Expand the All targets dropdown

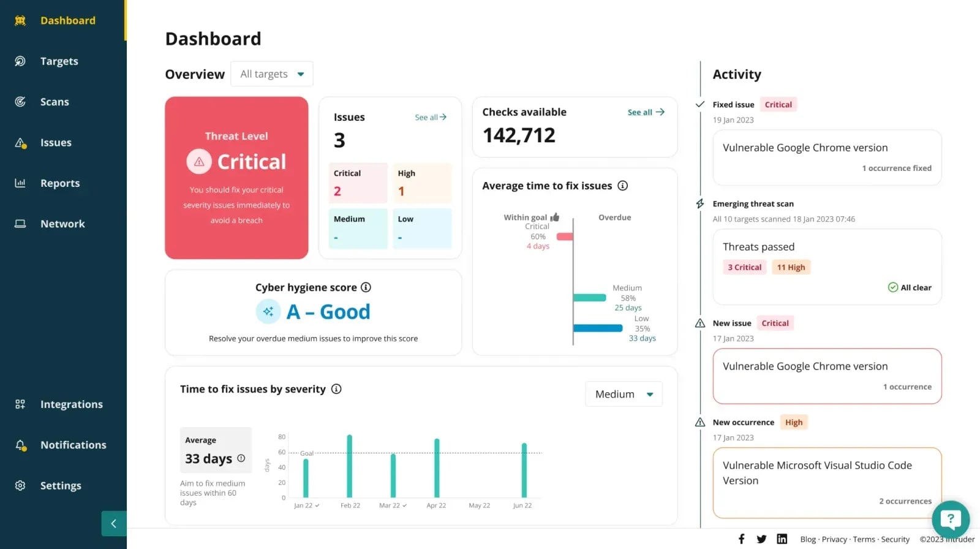(x=272, y=74)
